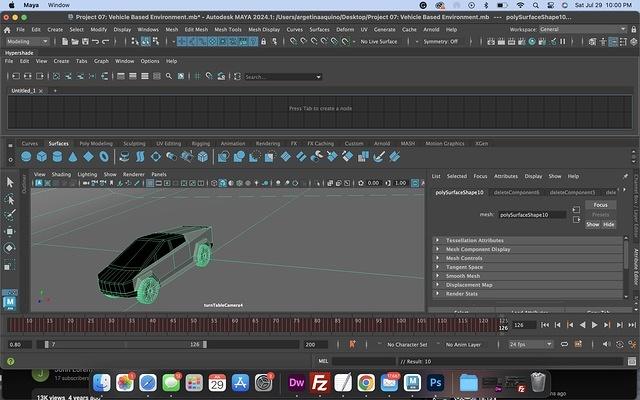
Task: Toggle the viewport grid display button
Action: click(150, 183)
